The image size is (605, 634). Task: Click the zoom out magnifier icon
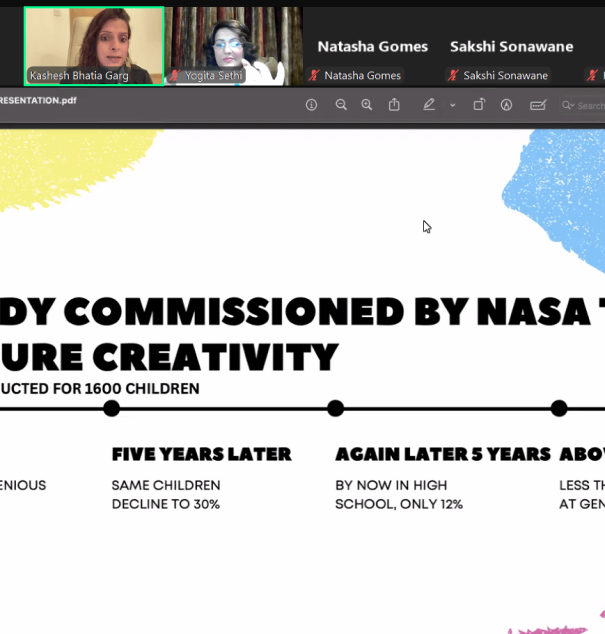coord(341,105)
